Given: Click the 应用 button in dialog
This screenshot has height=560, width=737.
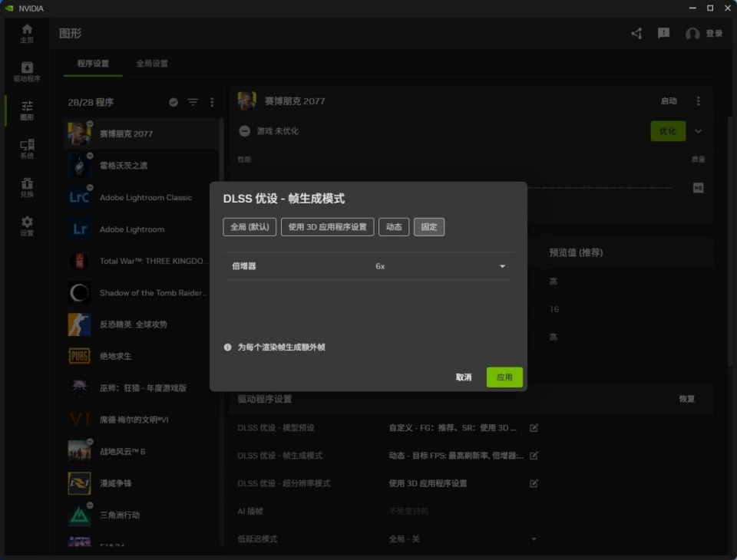Looking at the screenshot, I should click(504, 377).
